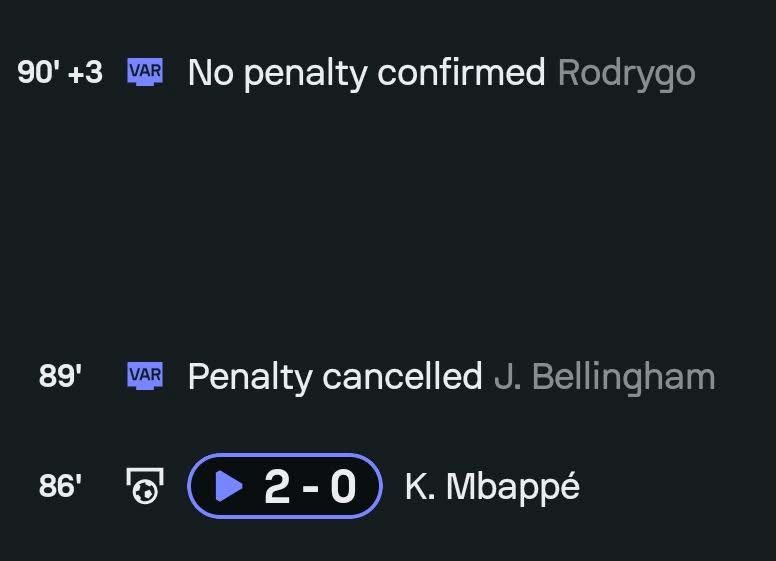Click the goal icon at 86'
776x561 pixels.
click(x=145, y=486)
